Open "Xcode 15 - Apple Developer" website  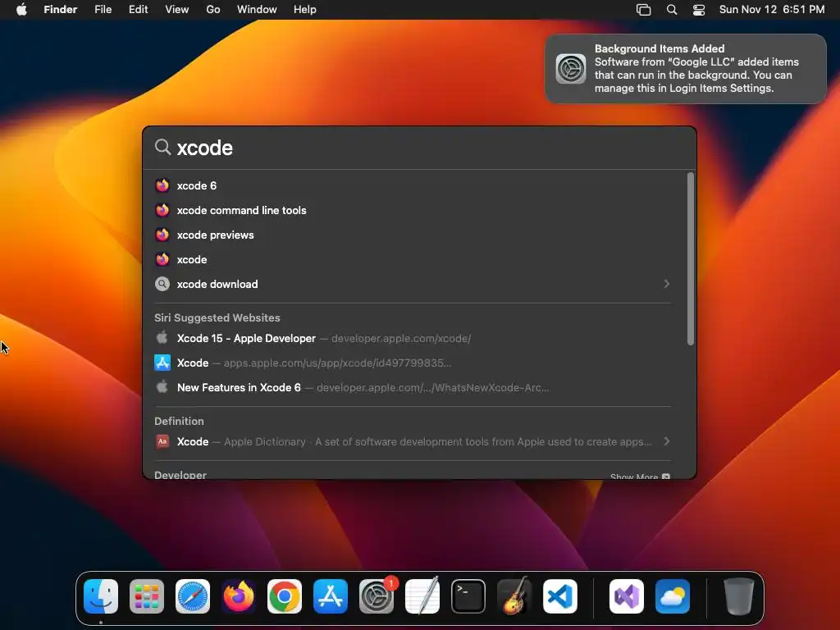(x=413, y=338)
